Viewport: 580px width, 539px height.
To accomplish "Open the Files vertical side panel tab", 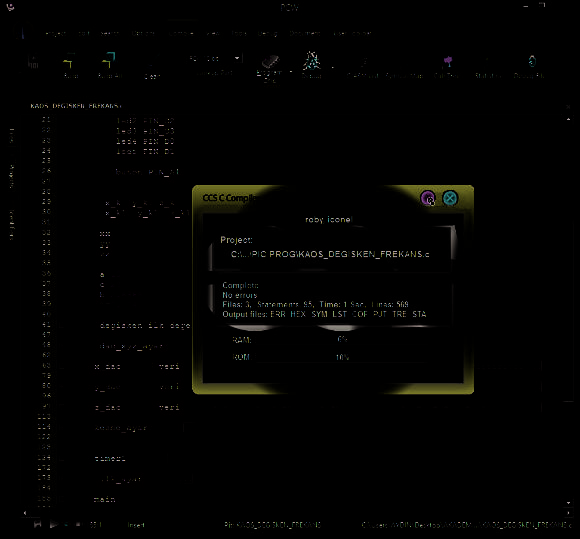I will (x=11, y=136).
